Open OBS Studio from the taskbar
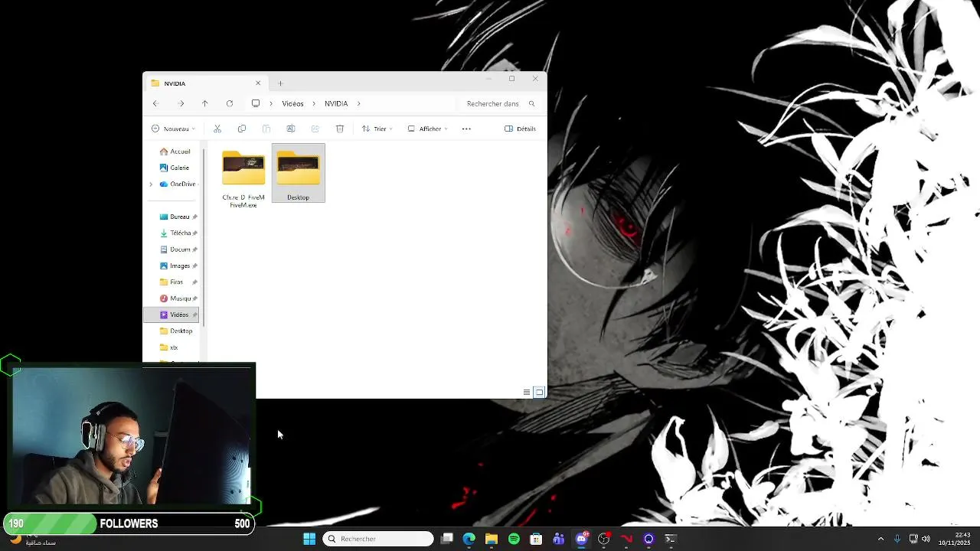The width and height of the screenshot is (980, 551). click(x=604, y=539)
